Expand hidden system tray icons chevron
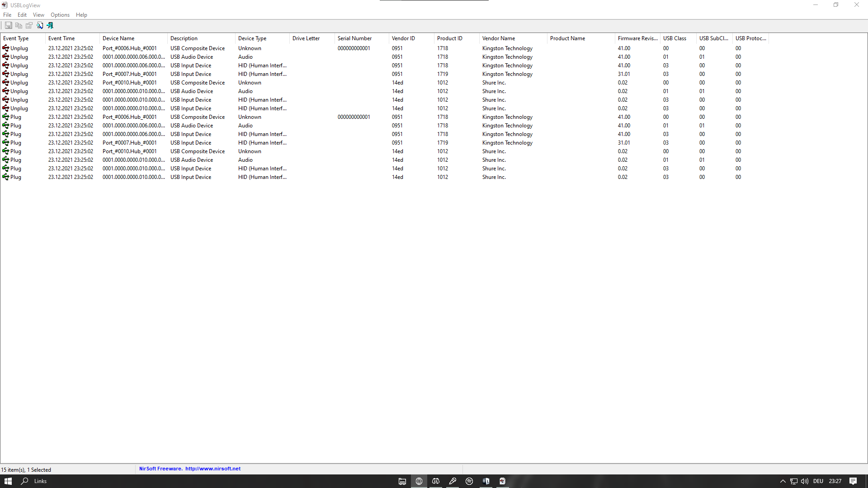Image resolution: width=868 pixels, height=488 pixels. point(783,481)
